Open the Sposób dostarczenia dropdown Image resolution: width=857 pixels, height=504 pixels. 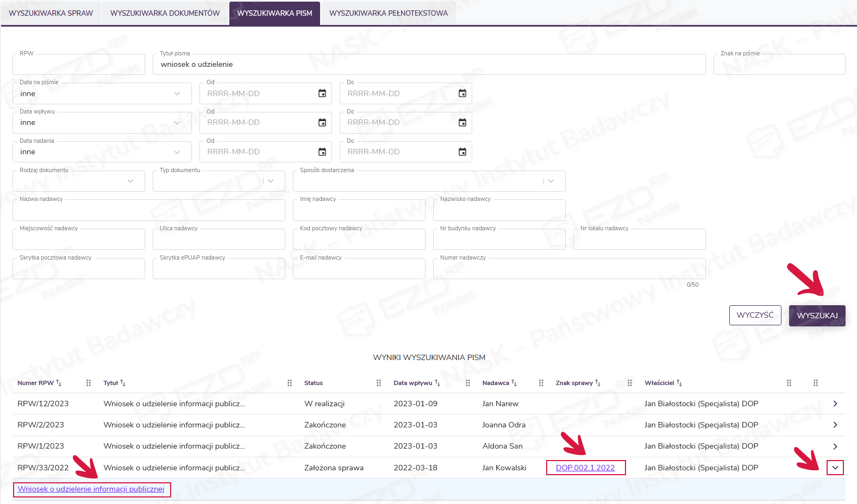(x=551, y=181)
